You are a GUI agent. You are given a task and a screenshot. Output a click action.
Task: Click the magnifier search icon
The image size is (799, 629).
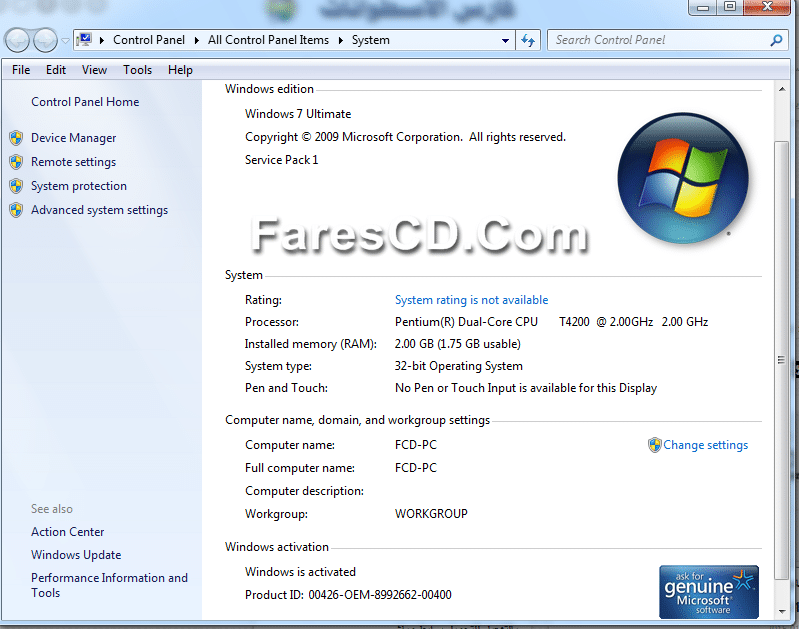[x=776, y=40]
